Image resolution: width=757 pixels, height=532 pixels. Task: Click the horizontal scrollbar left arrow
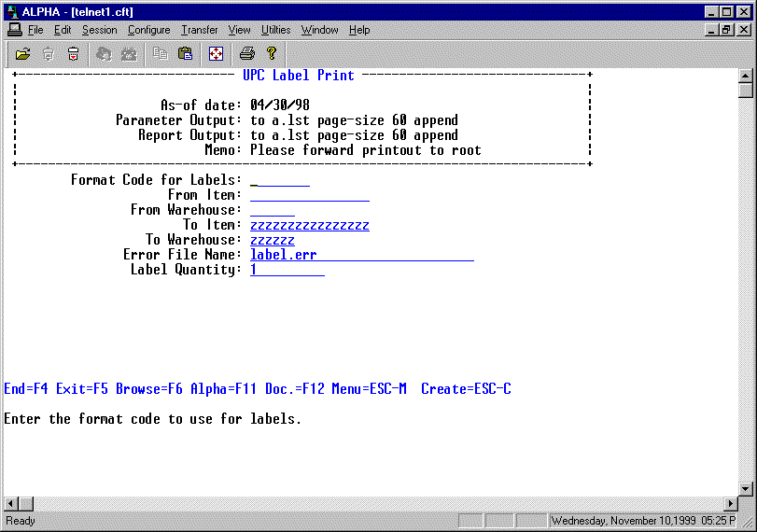[11, 503]
